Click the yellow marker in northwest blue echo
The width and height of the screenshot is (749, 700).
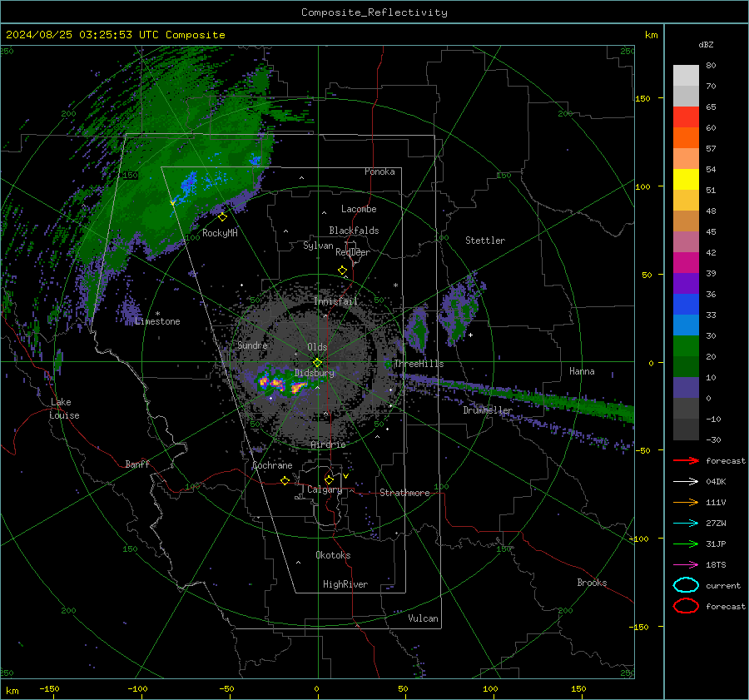pyautogui.click(x=173, y=203)
